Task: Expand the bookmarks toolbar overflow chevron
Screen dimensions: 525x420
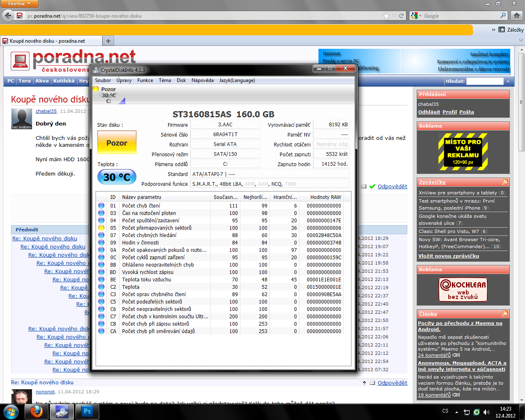Action: pos(493,30)
